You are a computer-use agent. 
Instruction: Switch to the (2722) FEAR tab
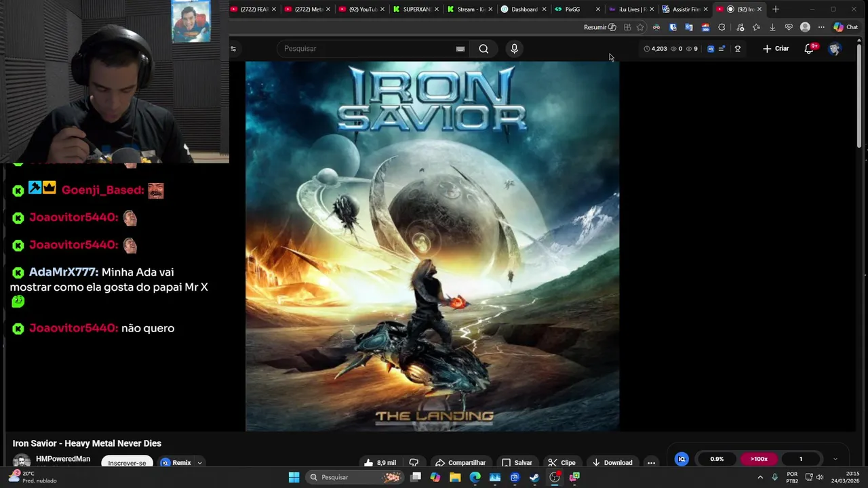tap(254, 9)
